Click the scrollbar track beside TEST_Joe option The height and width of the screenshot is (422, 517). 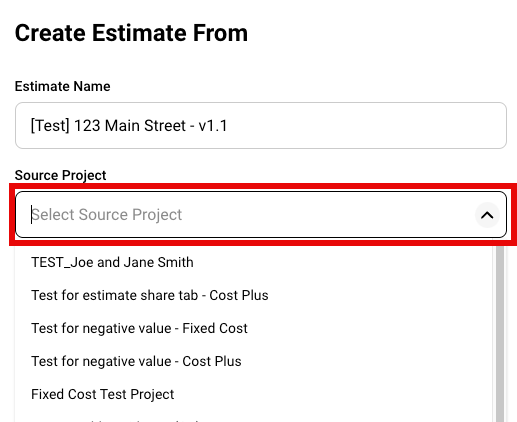pos(500,262)
